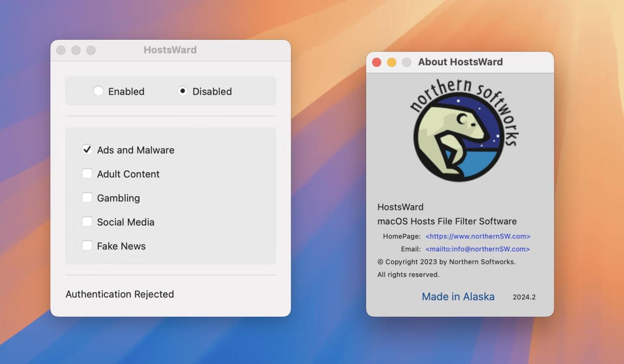Select the Enabled radio button
This screenshot has height=364, width=624.
pyautogui.click(x=98, y=91)
